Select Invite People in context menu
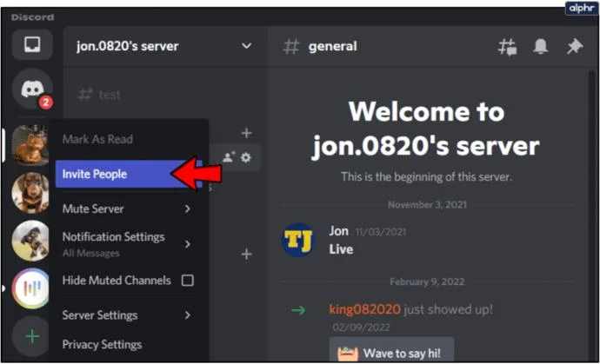The width and height of the screenshot is (600, 364). pos(129,174)
